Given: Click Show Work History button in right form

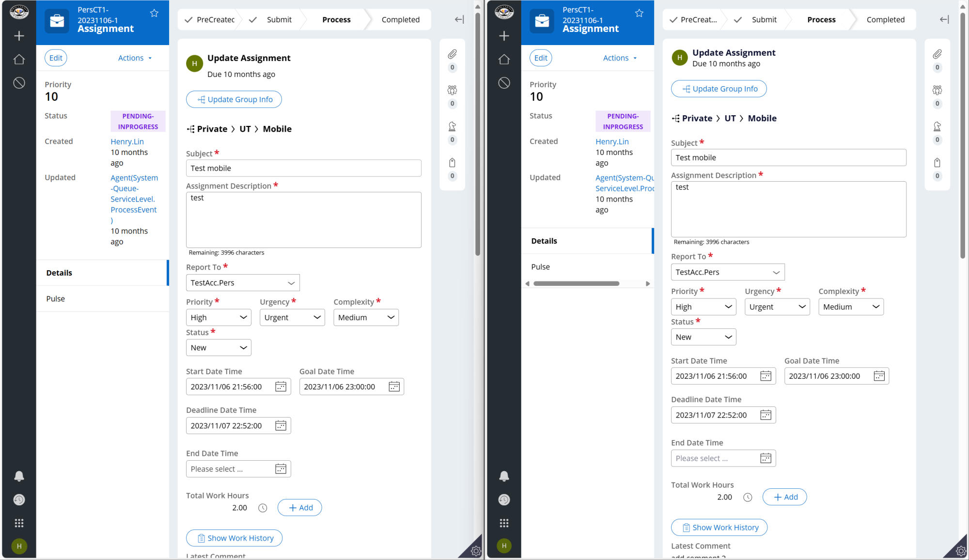Looking at the screenshot, I should (719, 528).
